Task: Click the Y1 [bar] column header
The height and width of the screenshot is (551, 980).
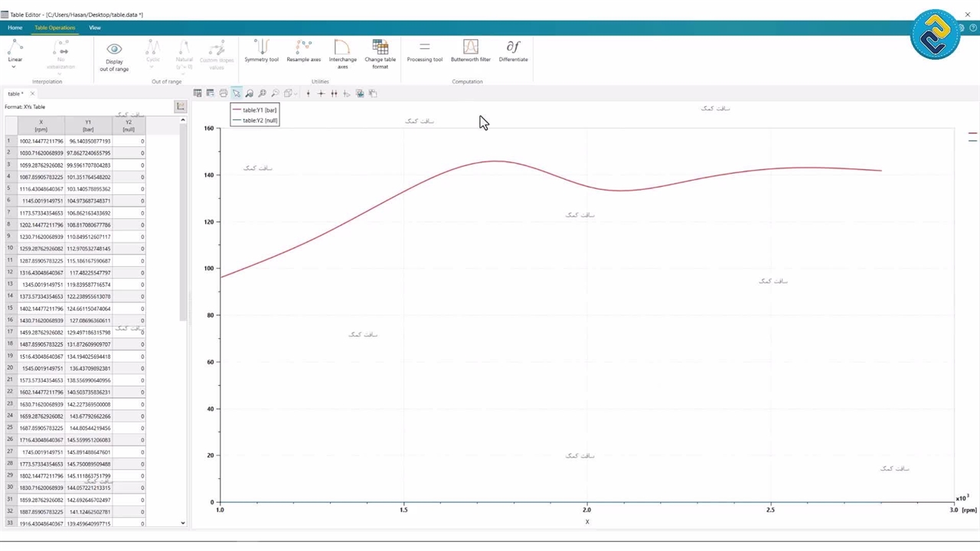Action: tap(88, 126)
